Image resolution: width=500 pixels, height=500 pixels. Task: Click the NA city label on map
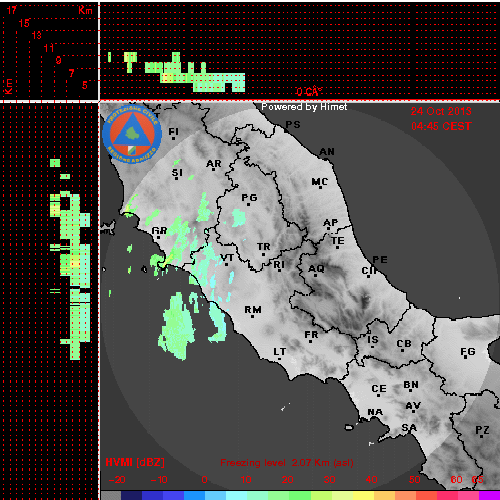375,412
